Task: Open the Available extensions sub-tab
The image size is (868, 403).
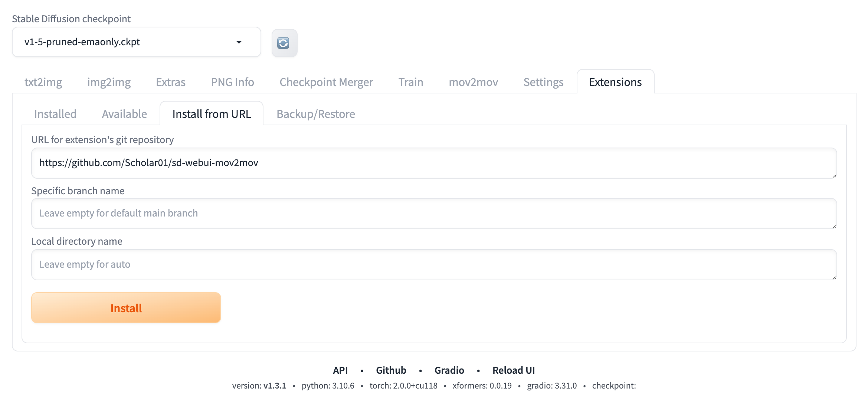Action: (x=124, y=114)
